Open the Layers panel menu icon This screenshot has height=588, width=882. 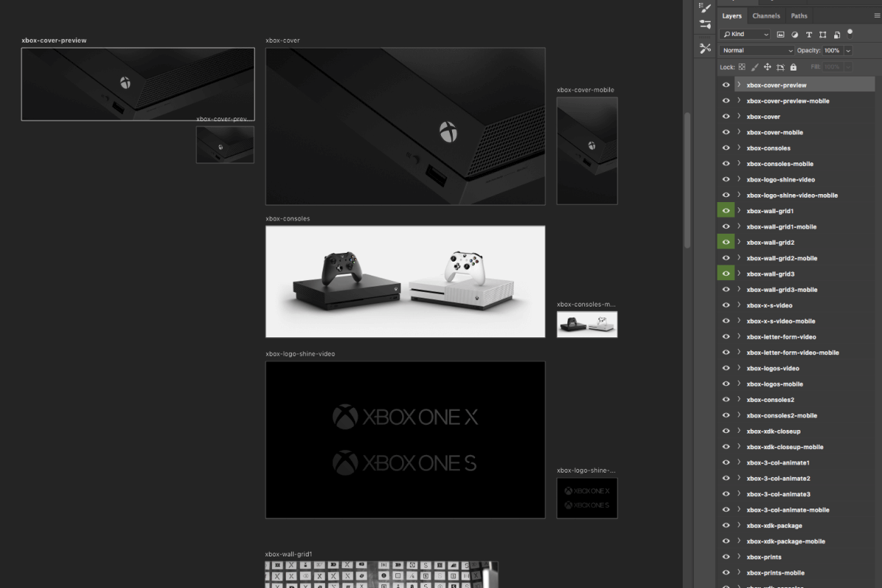tap(876, 15)
